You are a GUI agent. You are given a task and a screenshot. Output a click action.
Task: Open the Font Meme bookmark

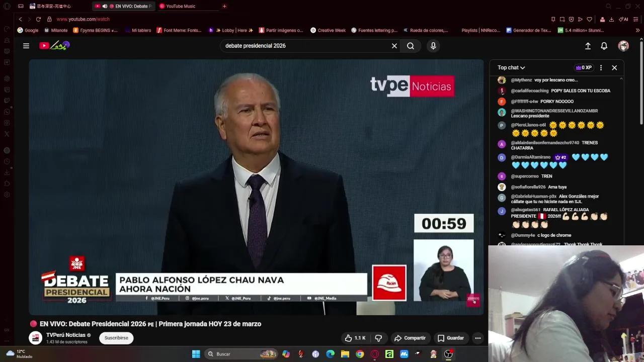point(179,30)
